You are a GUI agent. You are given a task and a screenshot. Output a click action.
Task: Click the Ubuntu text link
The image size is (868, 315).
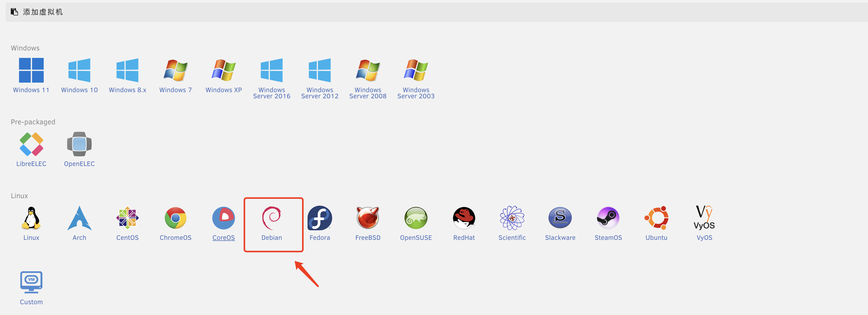(x=656, y=238)
